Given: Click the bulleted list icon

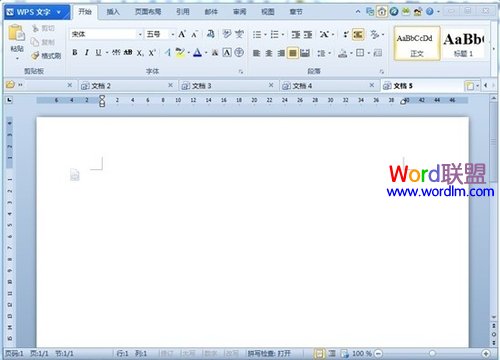Looking at the screenshot, I should click(x=257, y=34).
